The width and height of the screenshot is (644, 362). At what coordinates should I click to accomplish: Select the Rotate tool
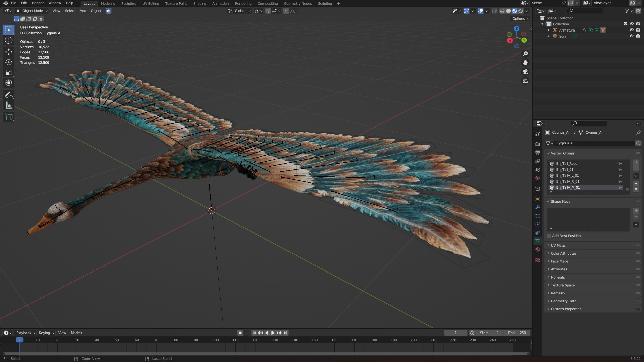(x=9, y=62)
